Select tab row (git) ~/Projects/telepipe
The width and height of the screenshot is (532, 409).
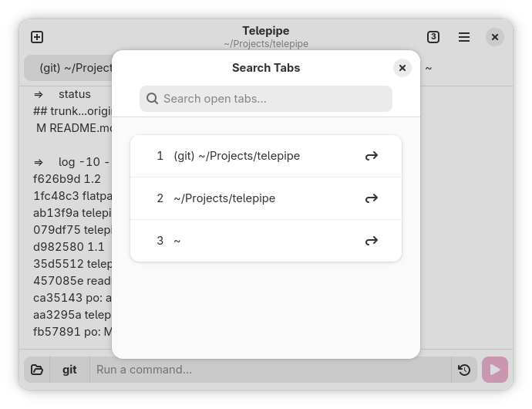pyautogui.click(x=266, y=156)
